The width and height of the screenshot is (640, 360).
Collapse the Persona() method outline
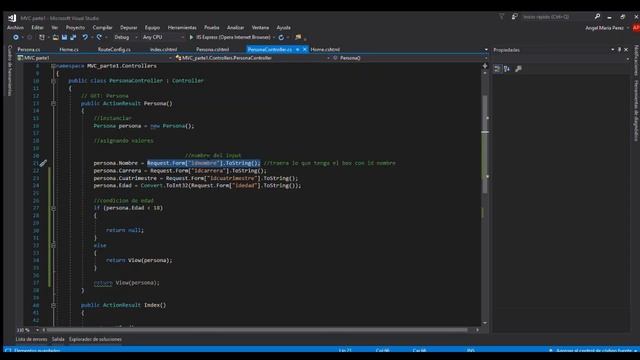pos(53,104)
